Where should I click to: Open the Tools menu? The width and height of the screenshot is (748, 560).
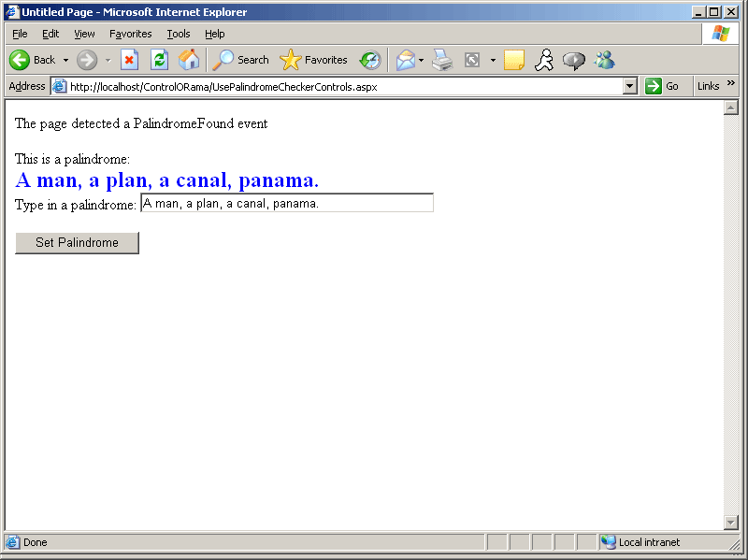[179, 34]
